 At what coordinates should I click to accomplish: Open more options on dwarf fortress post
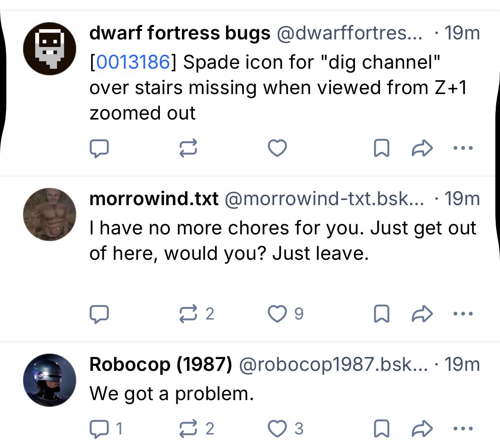[x=462, y=148]
